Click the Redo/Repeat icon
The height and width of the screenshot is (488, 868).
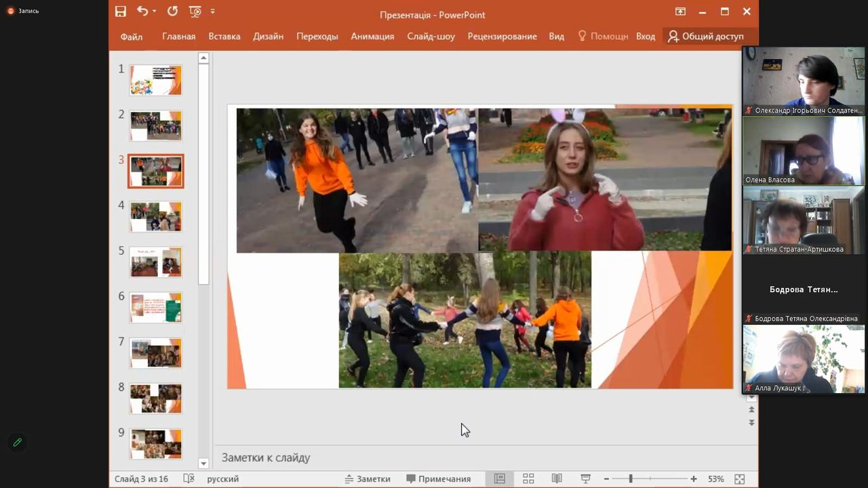(x=172, y=12)
